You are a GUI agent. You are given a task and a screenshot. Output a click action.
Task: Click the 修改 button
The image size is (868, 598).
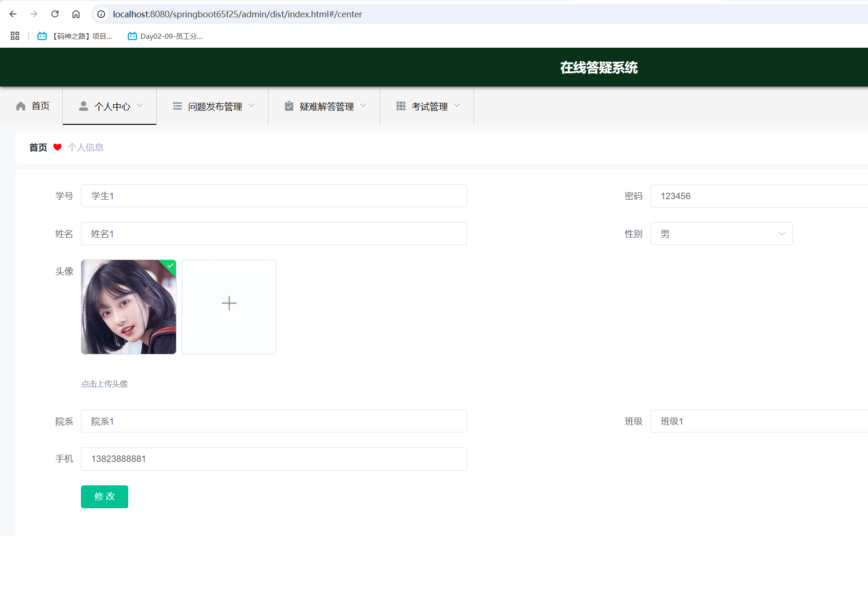[x=104, y=497]
